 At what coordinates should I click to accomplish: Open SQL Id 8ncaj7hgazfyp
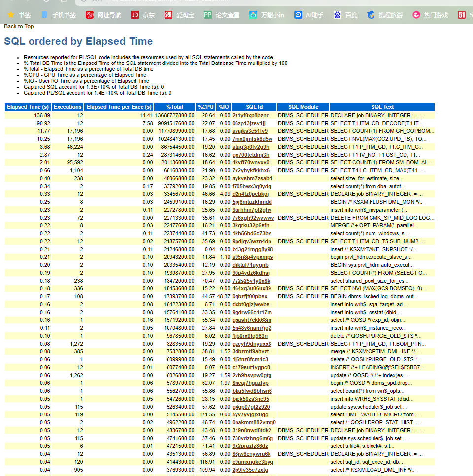tap(250, 384)
